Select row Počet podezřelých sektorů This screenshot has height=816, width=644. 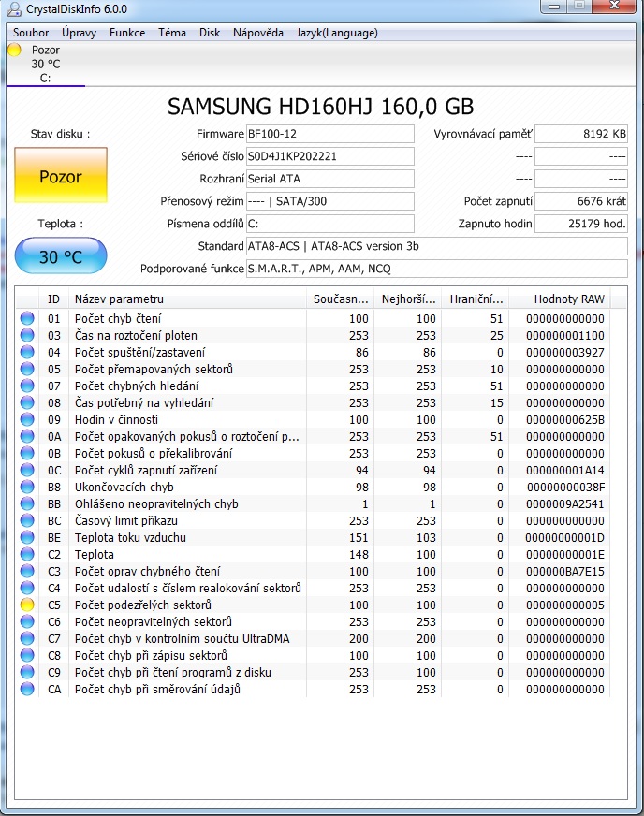point(313,605)
